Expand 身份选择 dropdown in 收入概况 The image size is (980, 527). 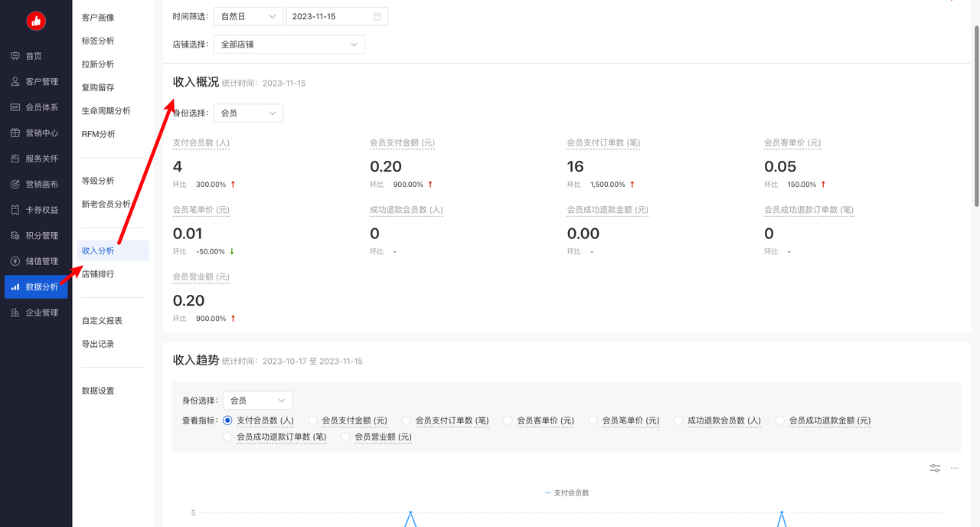248,113
